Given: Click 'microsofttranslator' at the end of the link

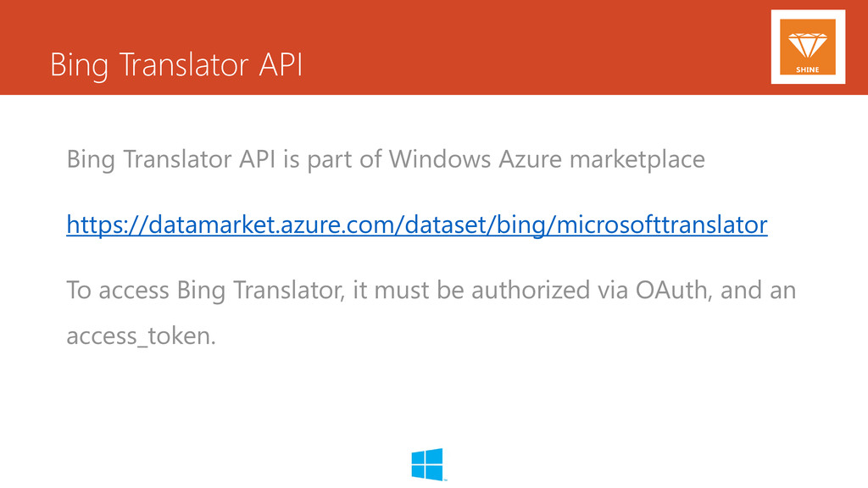Looking at the screenshot, I should (x=661, y=225).
